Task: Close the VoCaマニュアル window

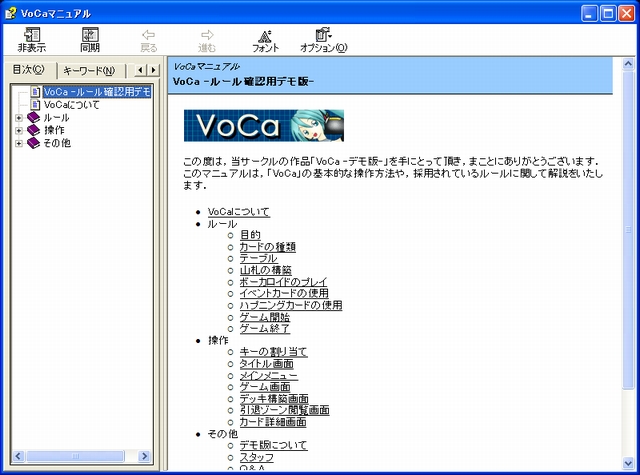Action: [x=627, y=13]
